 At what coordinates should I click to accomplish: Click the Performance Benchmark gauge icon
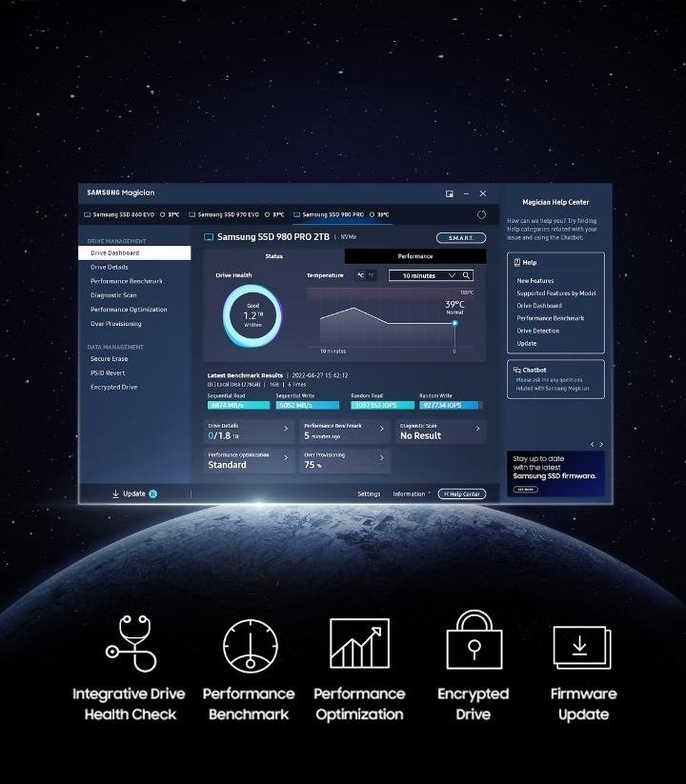[x=250, y=645]
